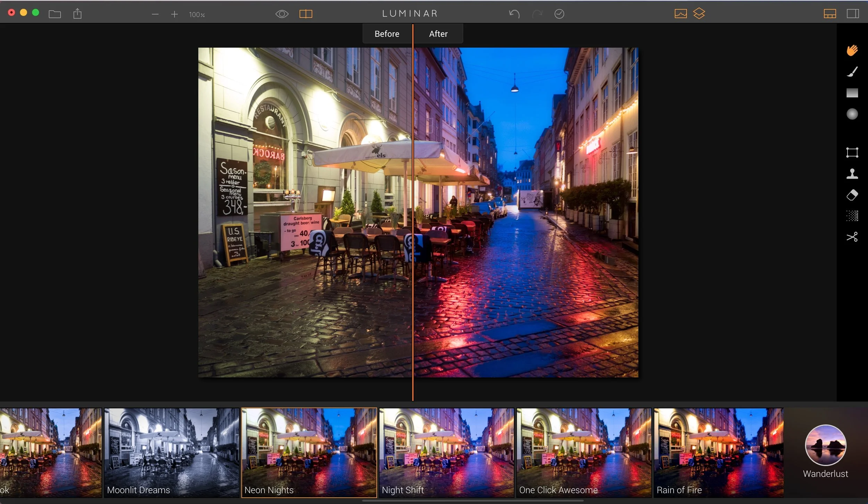The image size is (868, 504).
Task: Choose the Gradient mask tool
Action: (852, 93)
